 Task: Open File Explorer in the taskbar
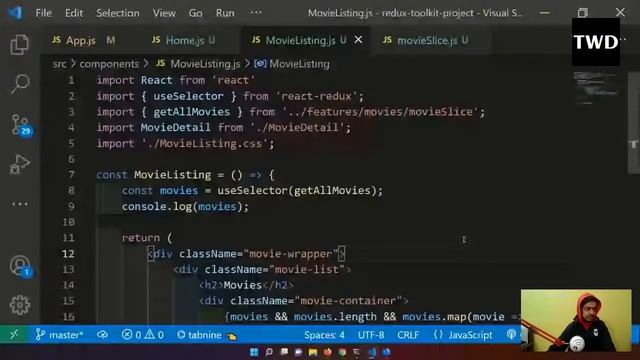click(x=313, y=352)
